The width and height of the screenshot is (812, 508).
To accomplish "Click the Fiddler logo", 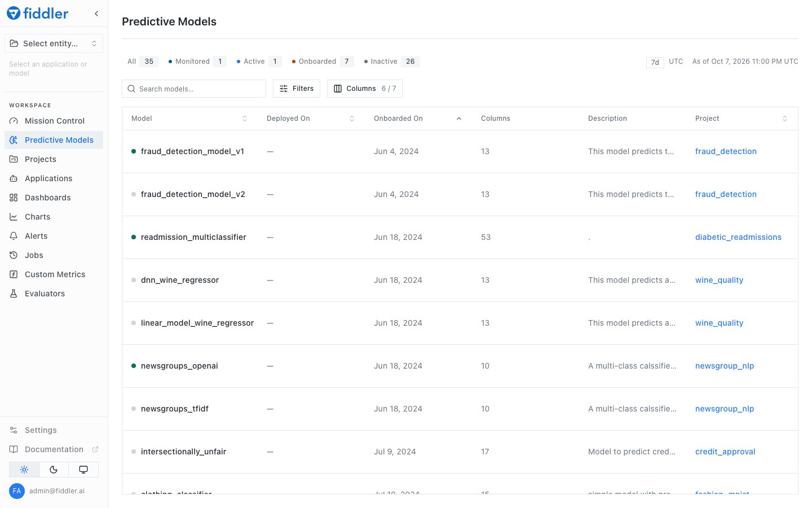I will [37, 14].
